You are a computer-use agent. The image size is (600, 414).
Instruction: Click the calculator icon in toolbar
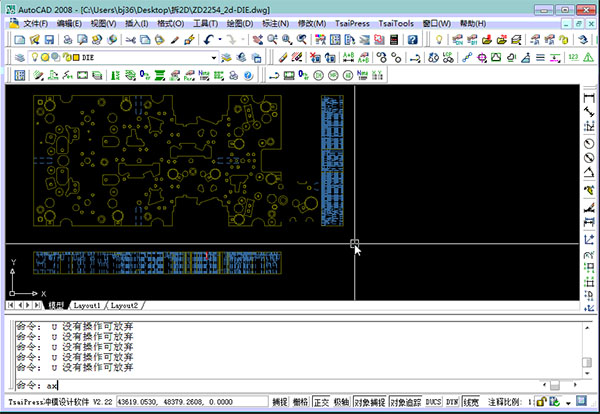pos(396,39)
